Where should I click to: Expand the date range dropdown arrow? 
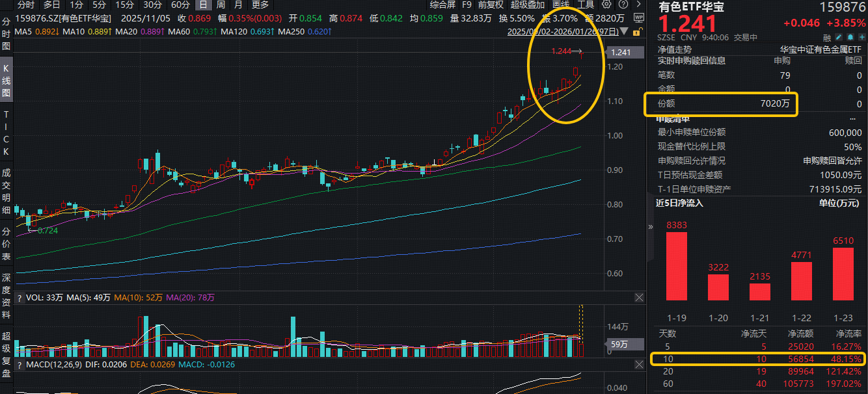coord(625,31)
